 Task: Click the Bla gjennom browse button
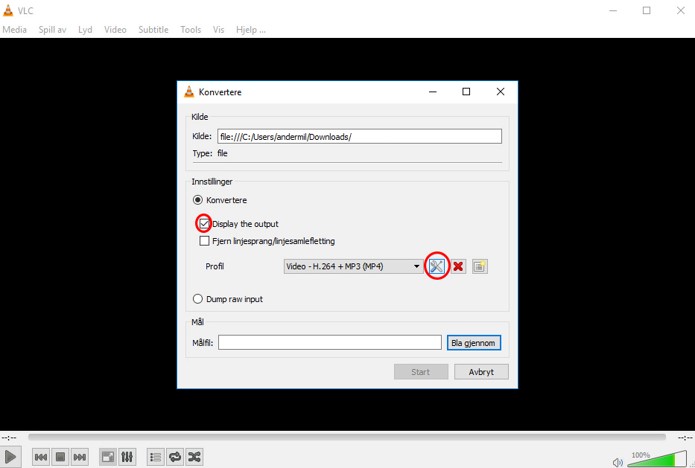pos(474,343)
